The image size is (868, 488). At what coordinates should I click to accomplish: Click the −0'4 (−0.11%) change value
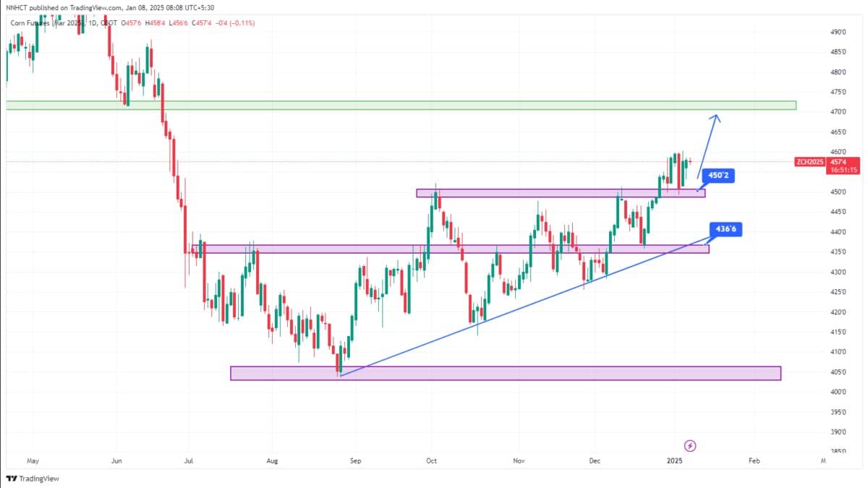[x=236, y=23]
